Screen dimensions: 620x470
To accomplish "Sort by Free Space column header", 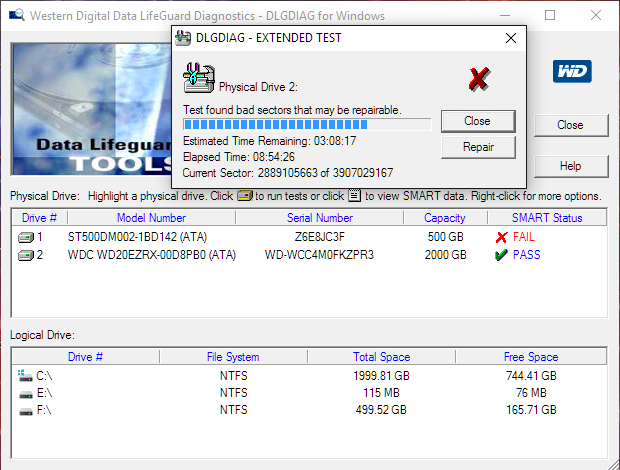I will tap(531, 357).
